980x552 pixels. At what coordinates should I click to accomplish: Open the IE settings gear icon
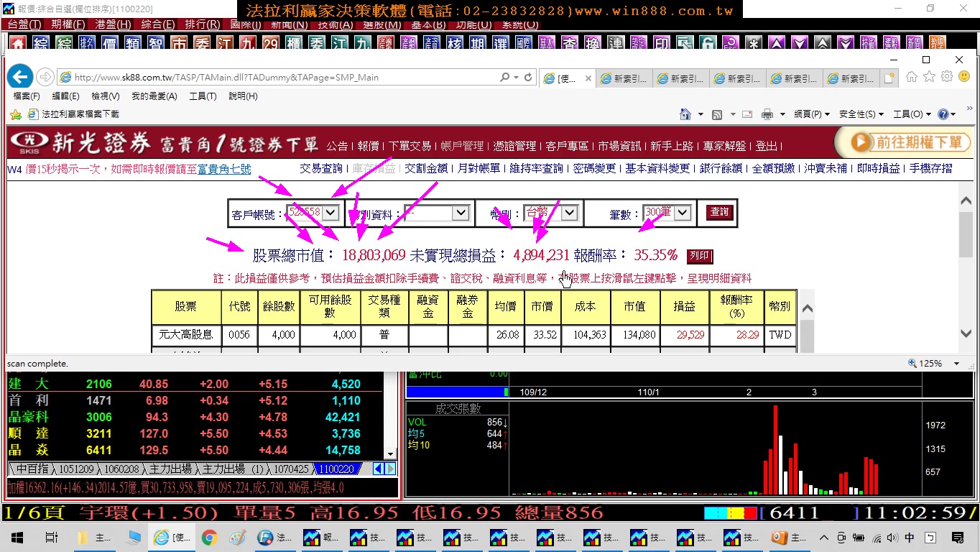(947, 76)
